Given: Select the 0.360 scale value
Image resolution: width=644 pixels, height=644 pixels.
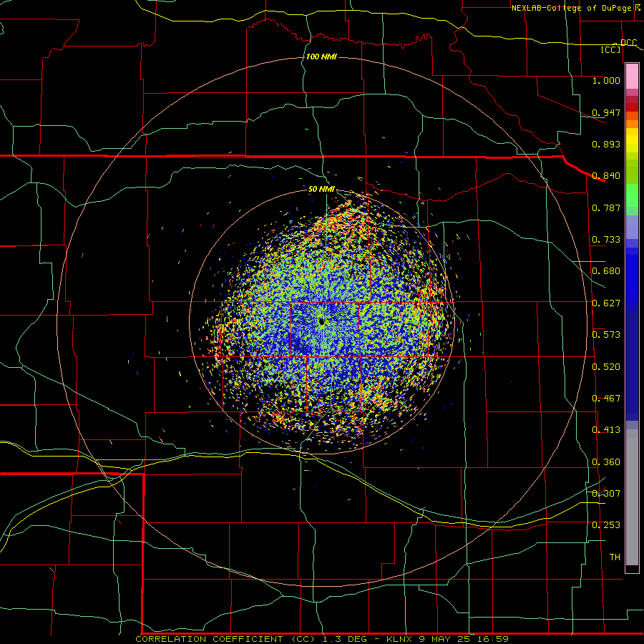Looking at the screenshot, I should pos(606,462).
